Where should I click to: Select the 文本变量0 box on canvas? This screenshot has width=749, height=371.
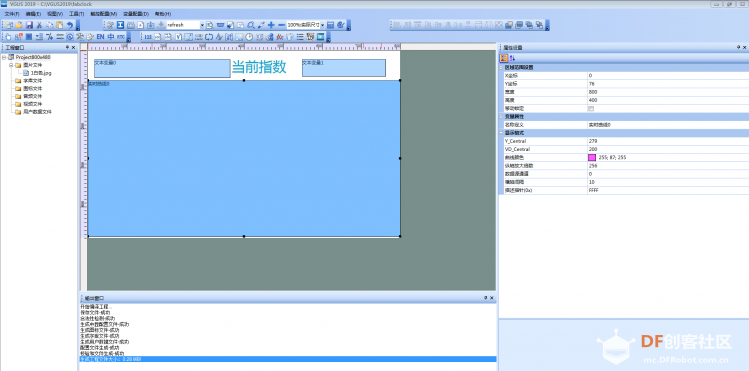click(x=162, y=68)
